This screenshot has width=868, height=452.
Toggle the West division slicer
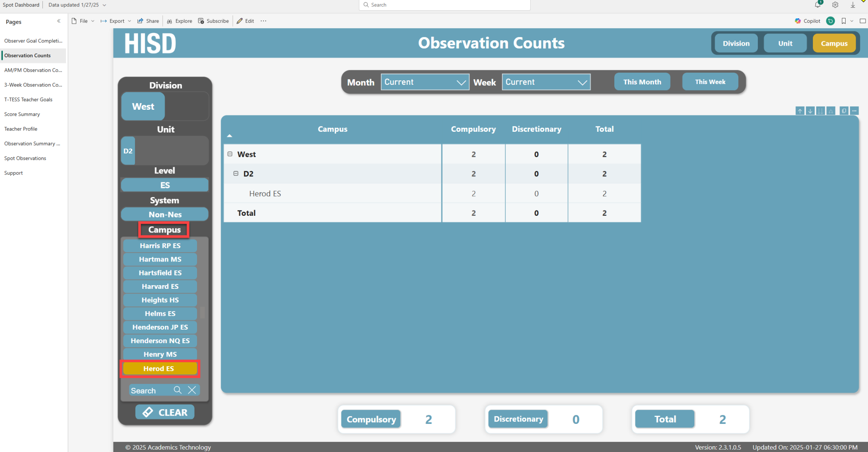[x=143, y=106]
